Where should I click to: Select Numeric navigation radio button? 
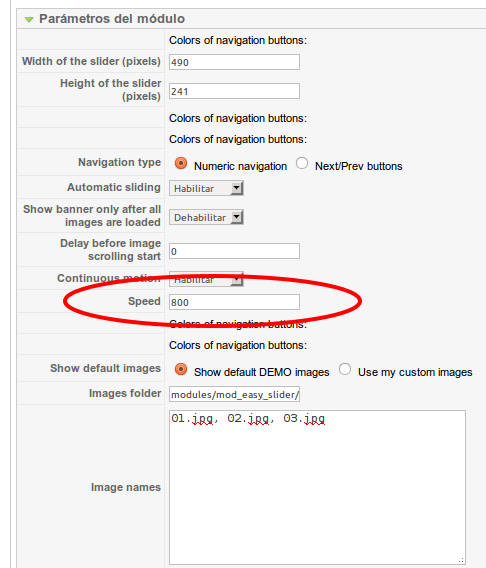[181, 163]
